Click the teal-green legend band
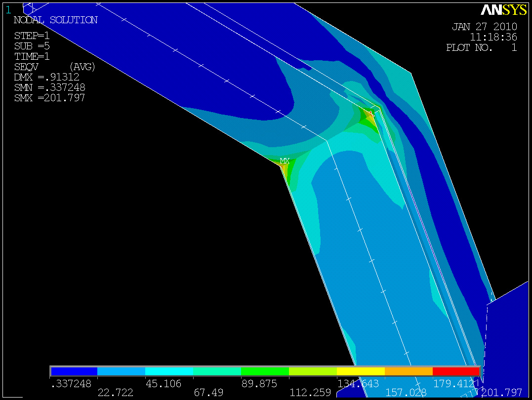532x400 pixels. pyautogui.click(x=217, y=371)
